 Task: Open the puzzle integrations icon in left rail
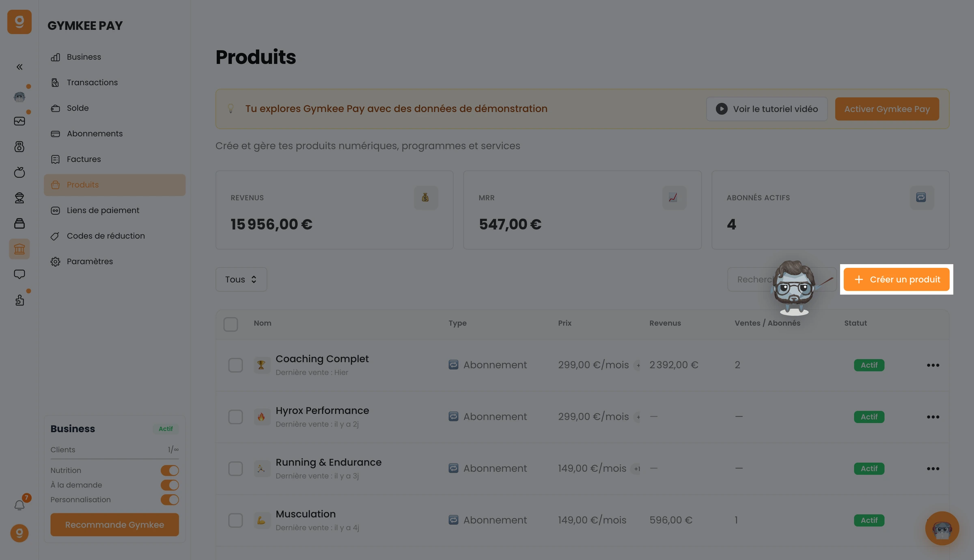pyautogui.click(x=19, y=300)
